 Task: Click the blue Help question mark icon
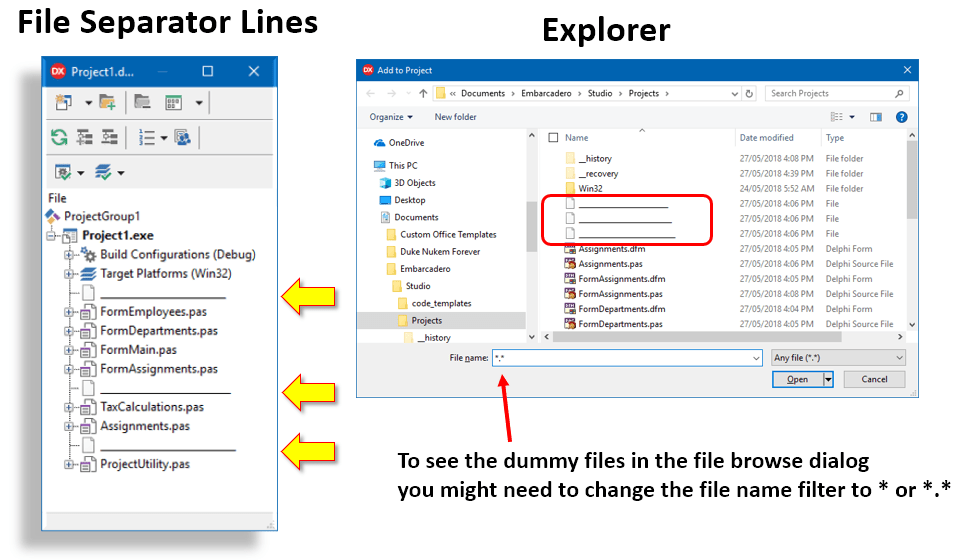(x=901, y=117)
